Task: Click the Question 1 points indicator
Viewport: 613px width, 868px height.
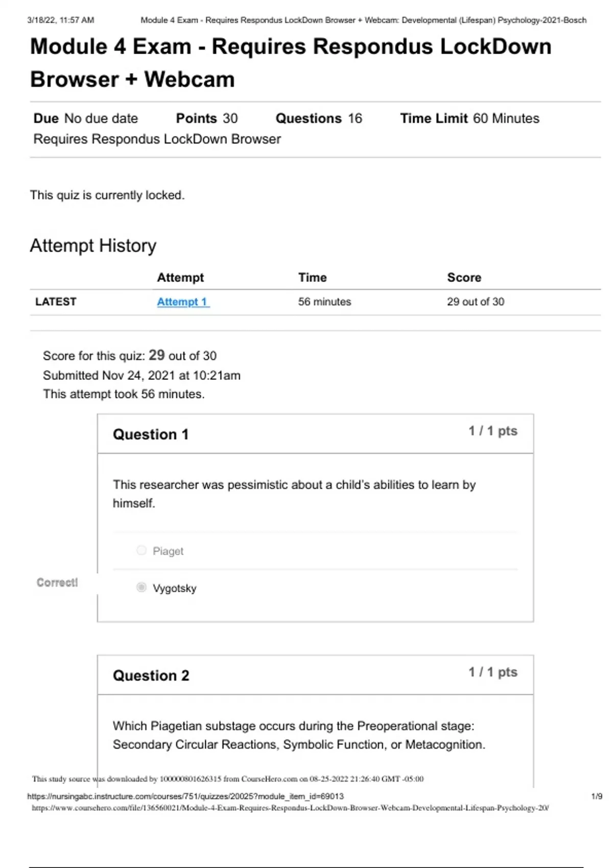Action: pyautogui.click(x=492, y=431)
